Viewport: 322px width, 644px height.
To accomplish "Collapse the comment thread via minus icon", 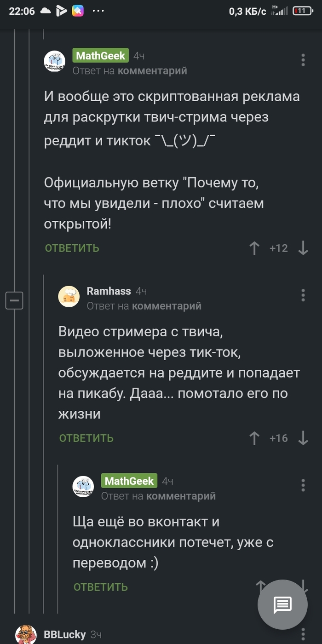I will [x=14, y=301].
